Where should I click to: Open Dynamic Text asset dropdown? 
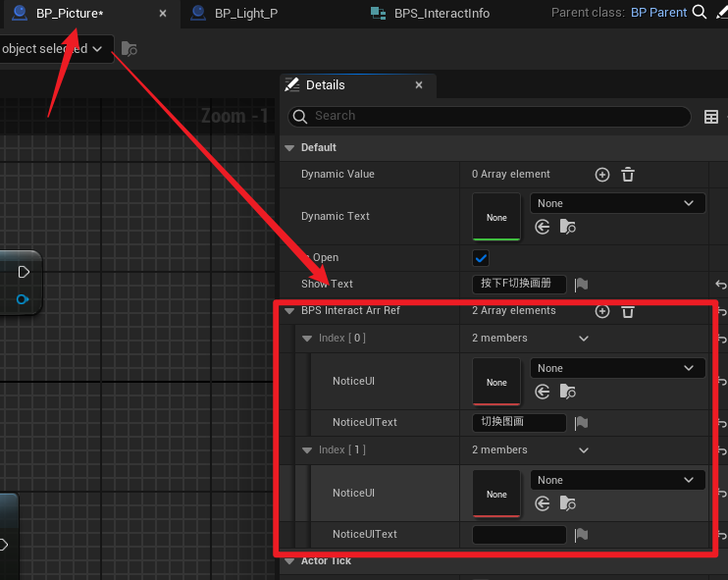click(x=617, y=203)
